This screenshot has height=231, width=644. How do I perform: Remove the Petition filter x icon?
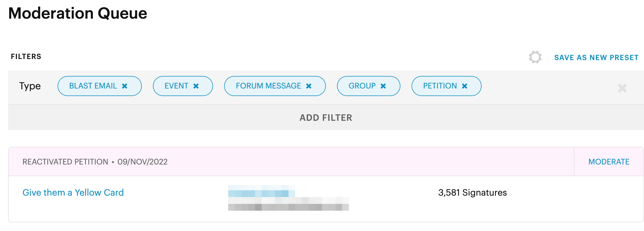coord(465,86)
